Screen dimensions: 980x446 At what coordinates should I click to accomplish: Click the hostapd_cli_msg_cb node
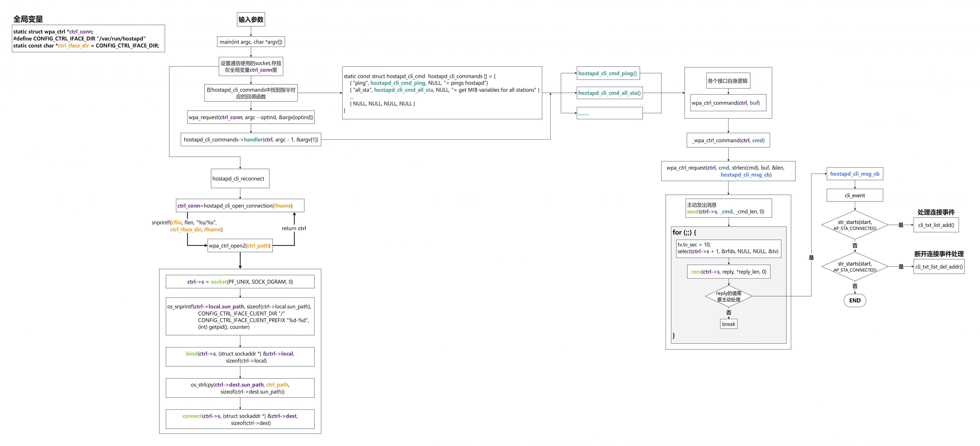[x=854, y=174]
